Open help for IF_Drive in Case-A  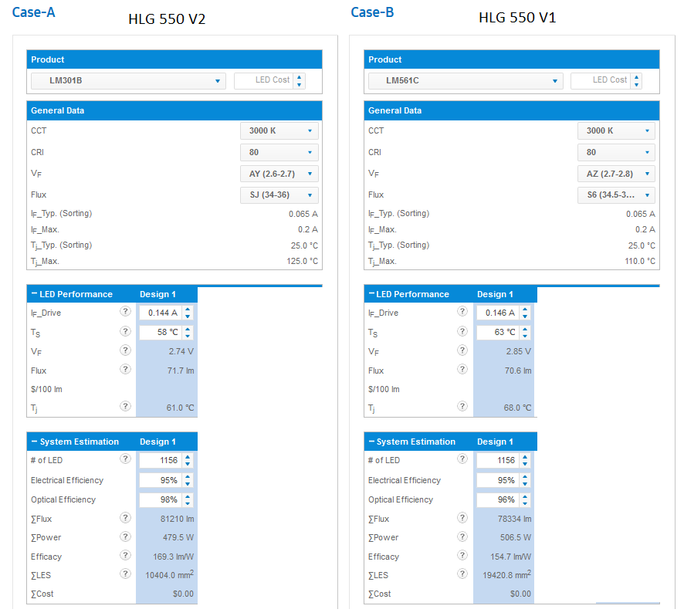(x=125, y=312)
